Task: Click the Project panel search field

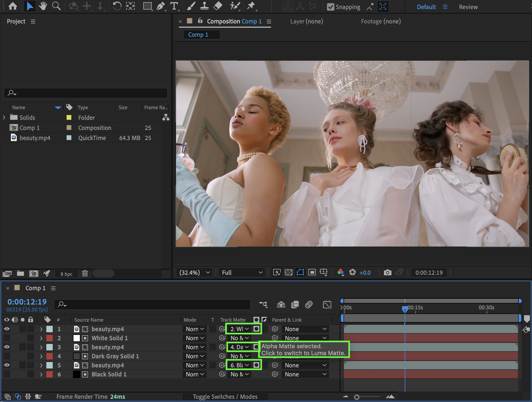Action: coord(86,93)
